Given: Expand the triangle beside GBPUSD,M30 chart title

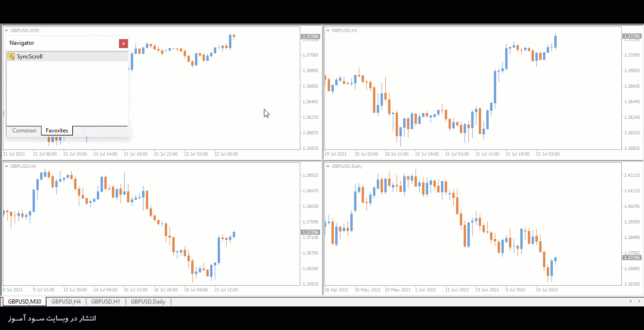Looking at the screenshot, I should pos(7,31).
